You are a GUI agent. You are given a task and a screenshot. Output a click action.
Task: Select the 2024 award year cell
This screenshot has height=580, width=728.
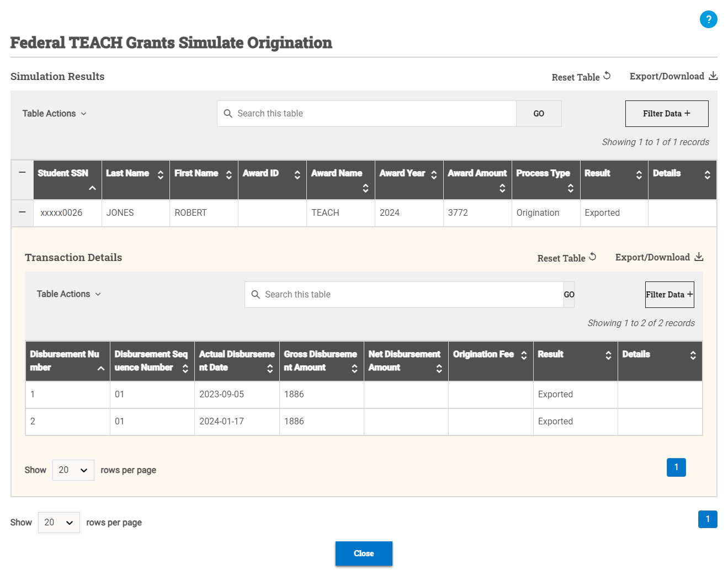(409, 213)
